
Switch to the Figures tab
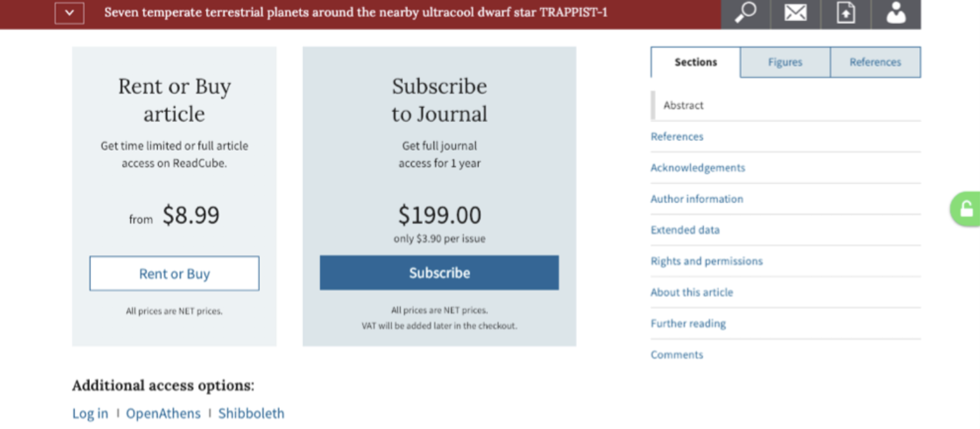(785, 62)
